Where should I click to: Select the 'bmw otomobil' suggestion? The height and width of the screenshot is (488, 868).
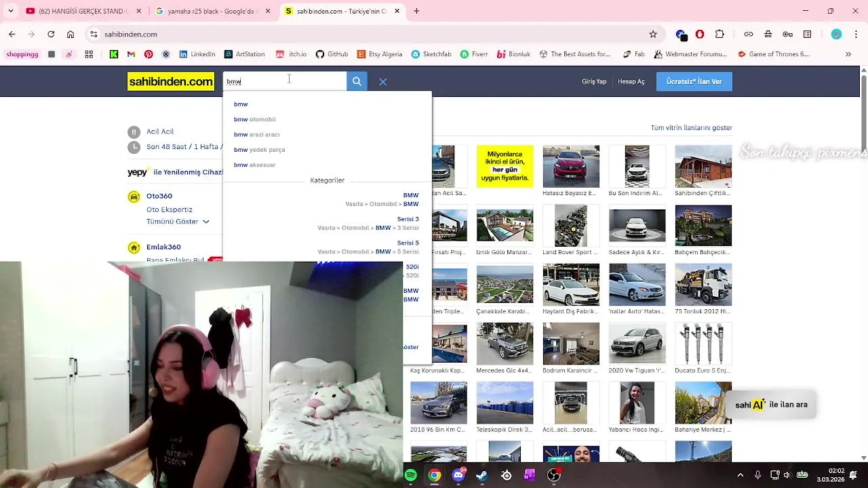(x=255, y=119)
